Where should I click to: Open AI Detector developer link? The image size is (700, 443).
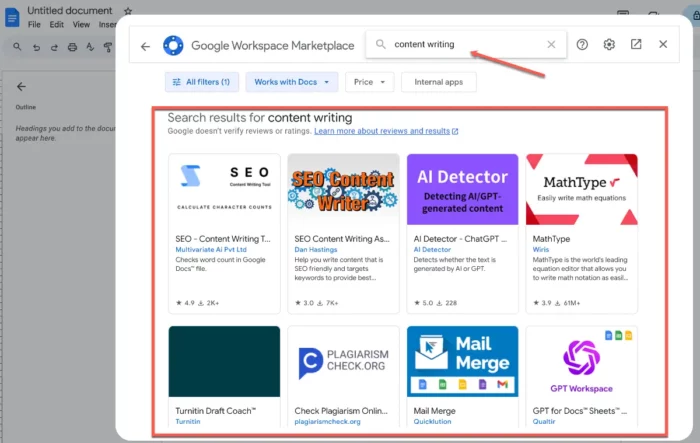(x=432, y=250)
